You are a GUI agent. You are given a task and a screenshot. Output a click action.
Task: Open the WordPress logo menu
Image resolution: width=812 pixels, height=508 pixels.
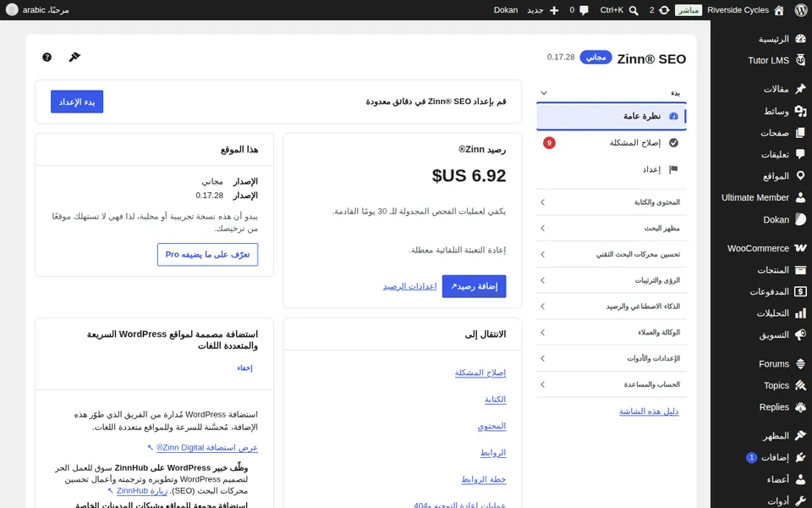[801, 10]
